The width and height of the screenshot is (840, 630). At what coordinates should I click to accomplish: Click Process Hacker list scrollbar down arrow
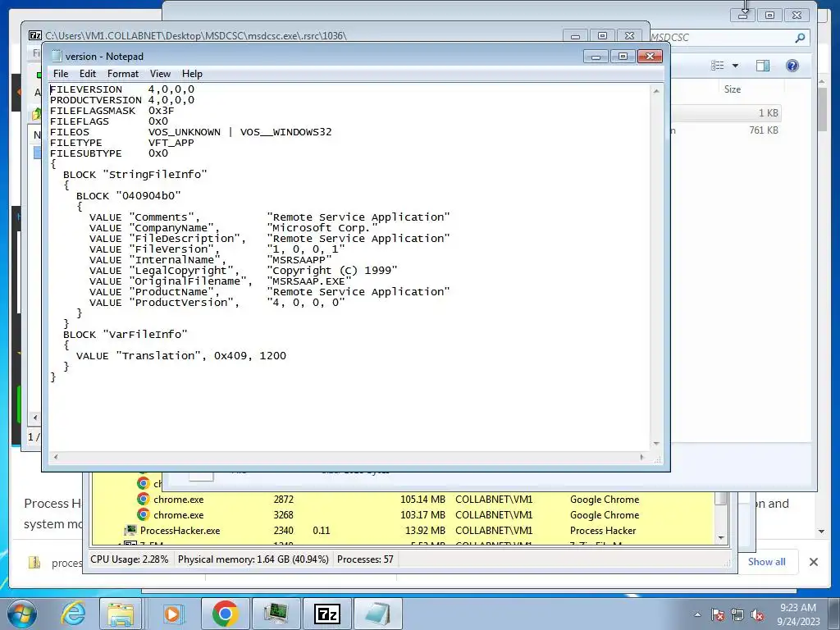click(x=721, y=538)
